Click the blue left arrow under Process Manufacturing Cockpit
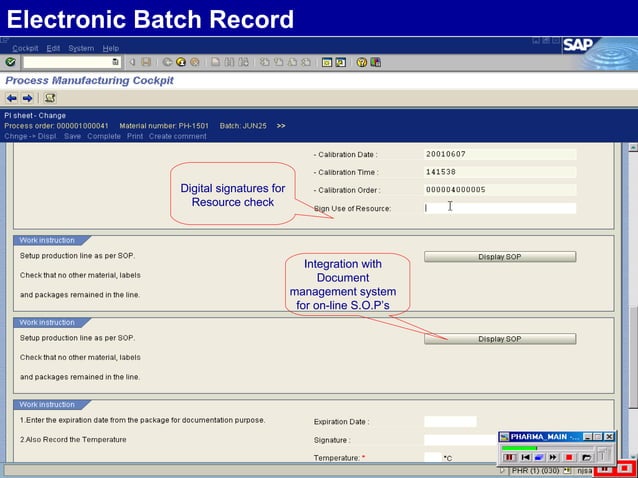Viewport: 638px width, 478px height. point(12,98)
